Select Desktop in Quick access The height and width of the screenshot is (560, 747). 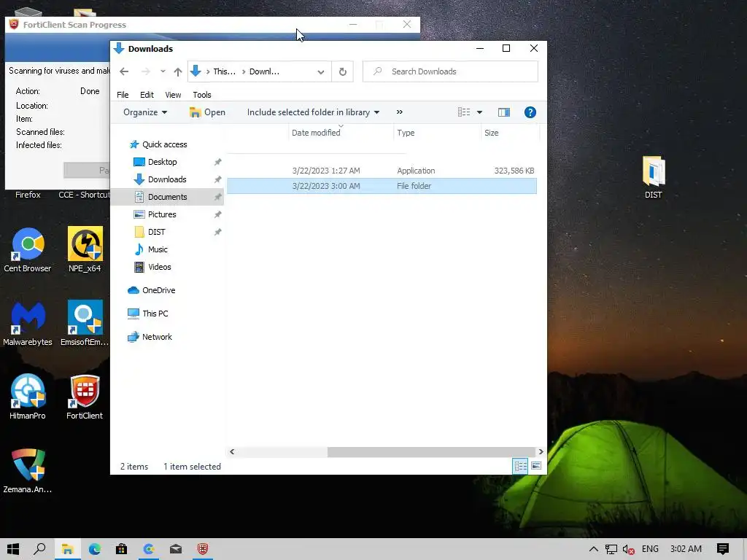click(x=162, y=162)
